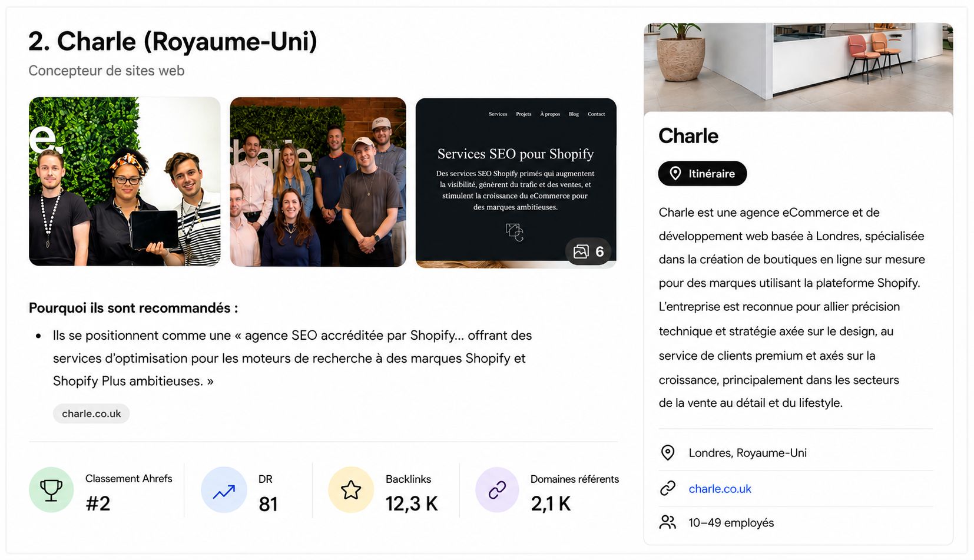Click the map pin icon beside Londres
Screen dimensions: 974x560
pos(668,453)
